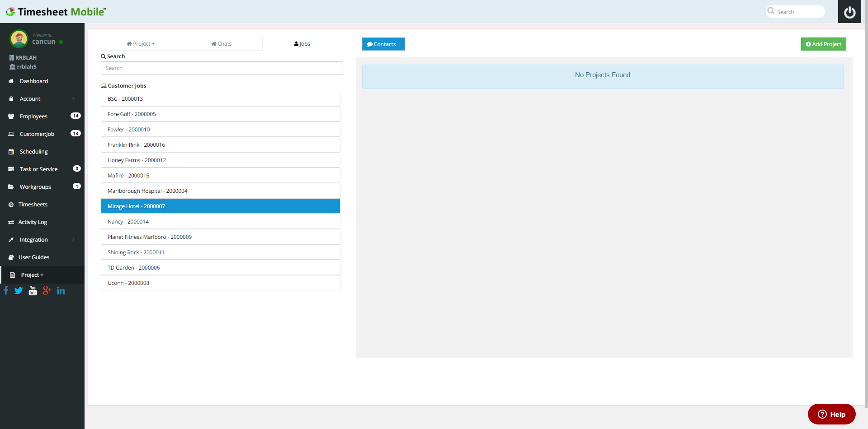Click the power logout icon
The height and width of the screenshot is (429, 868).
coord(849,12)
